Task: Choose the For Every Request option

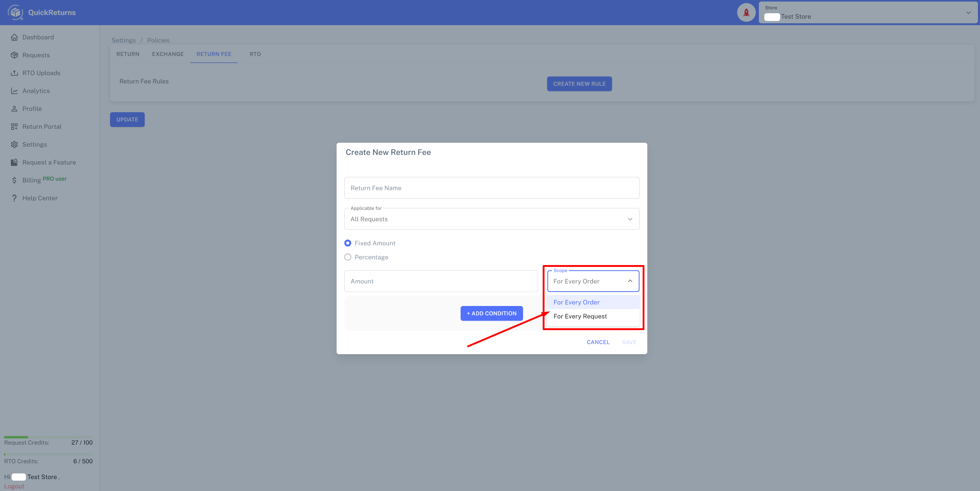Action: click(x=593, y=316)
